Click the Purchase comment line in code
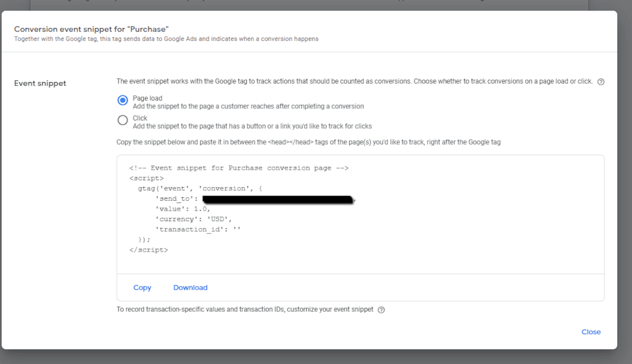The width and height of the screenshot is (632, 364). [238, 167]
